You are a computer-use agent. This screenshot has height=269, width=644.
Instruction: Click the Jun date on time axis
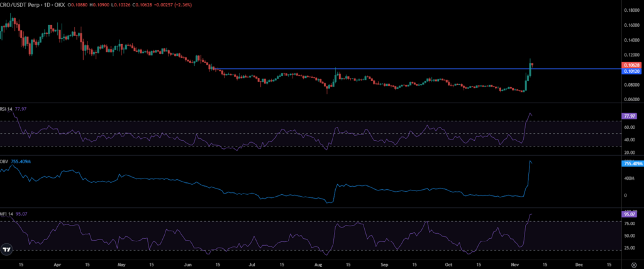188,265
